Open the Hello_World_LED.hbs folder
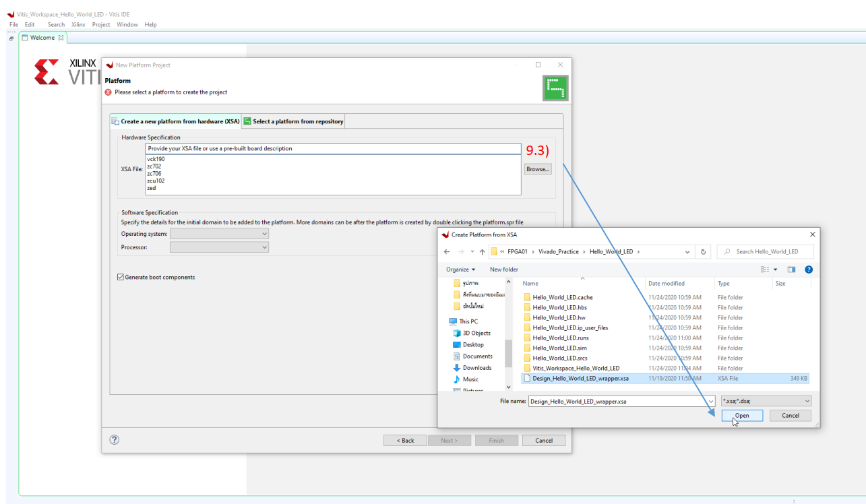The width and height of the screenshot is (866, 504). [559, 307]
